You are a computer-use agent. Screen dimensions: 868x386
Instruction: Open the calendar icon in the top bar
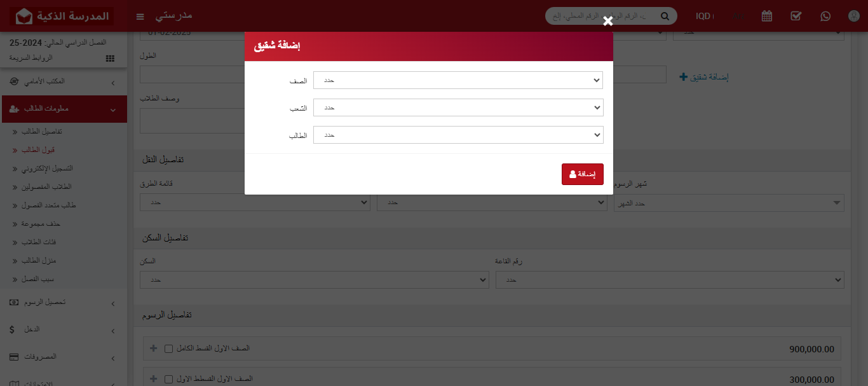pyautogui.click(x=766, y=16)
